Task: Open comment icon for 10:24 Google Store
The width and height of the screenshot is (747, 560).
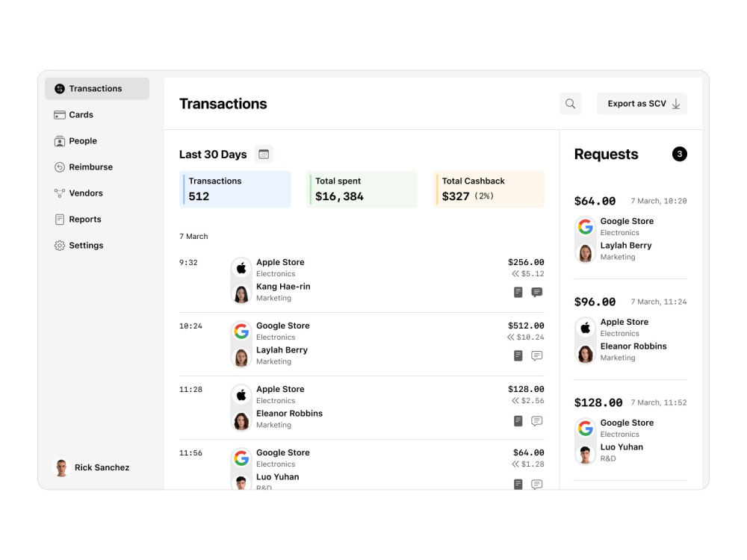Action: [x=537, y=355]
